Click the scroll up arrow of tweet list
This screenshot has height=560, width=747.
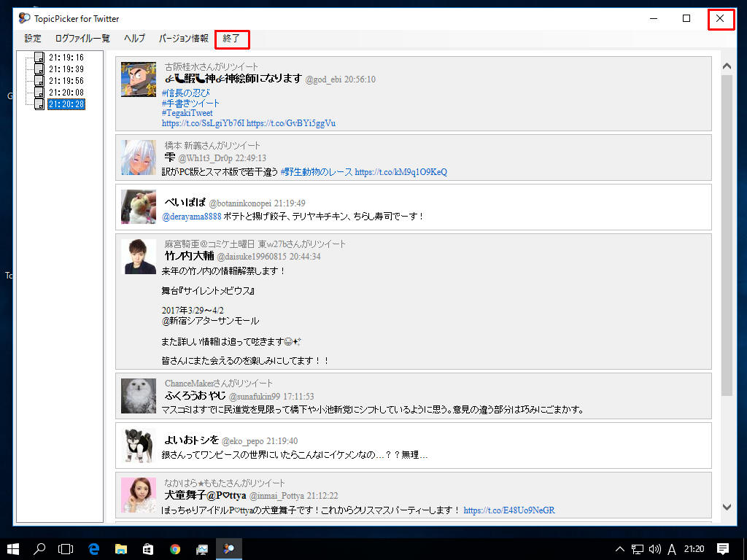(x=727, y=66)
